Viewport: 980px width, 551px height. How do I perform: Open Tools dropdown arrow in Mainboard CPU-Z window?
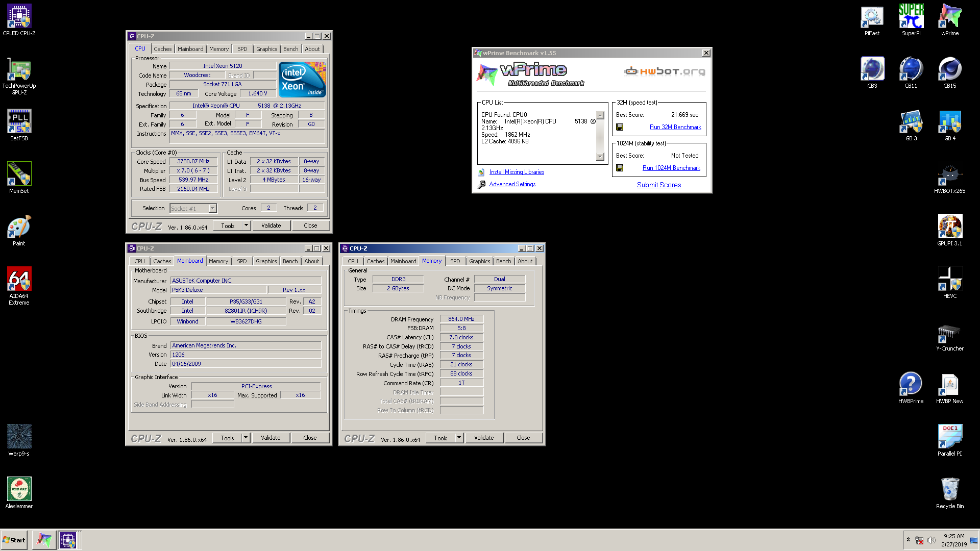[x=246, y=438]
